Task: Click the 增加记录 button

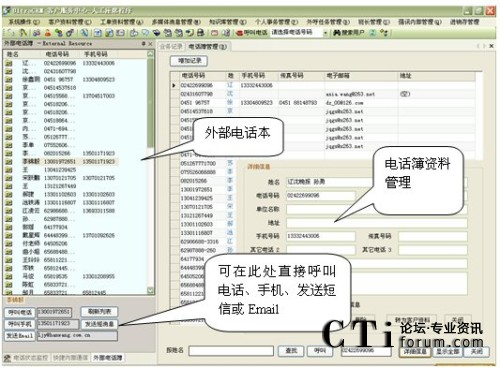Action: tap(189, 61)
